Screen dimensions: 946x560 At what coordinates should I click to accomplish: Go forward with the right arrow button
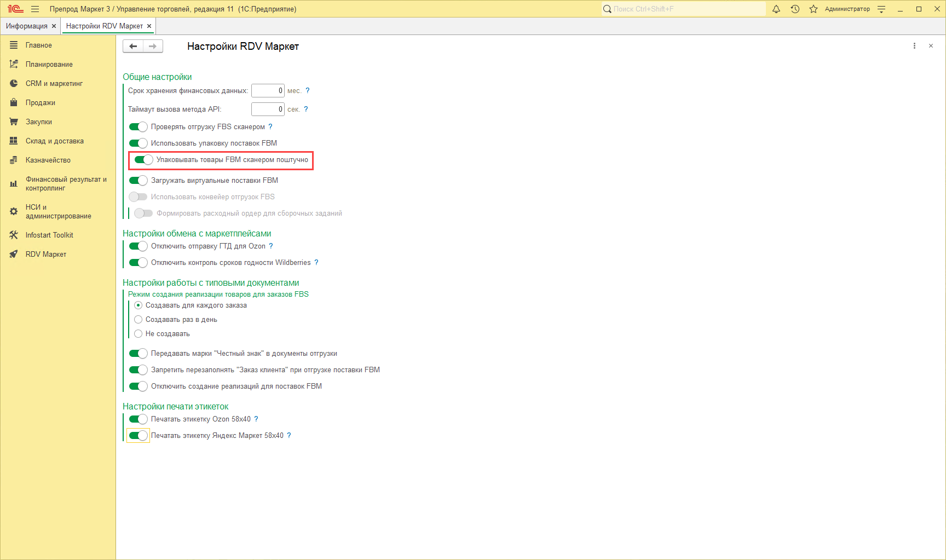point(153,46)
